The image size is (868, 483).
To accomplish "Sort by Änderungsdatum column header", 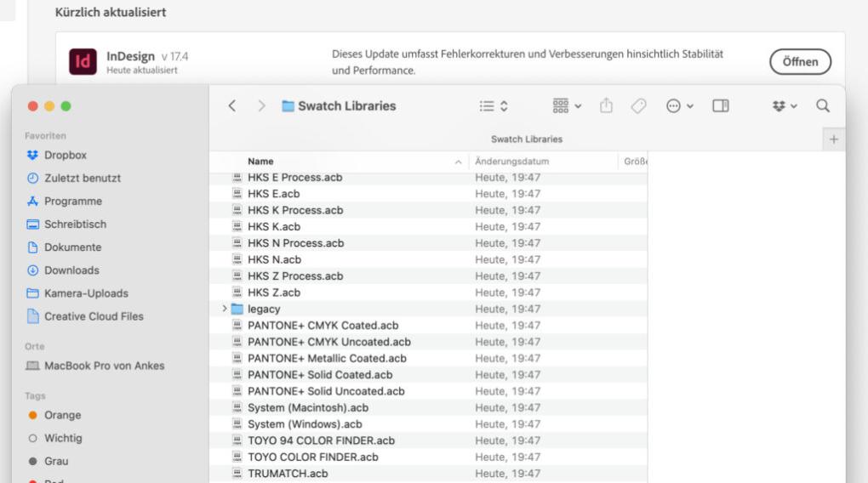I will coord(512,161).
